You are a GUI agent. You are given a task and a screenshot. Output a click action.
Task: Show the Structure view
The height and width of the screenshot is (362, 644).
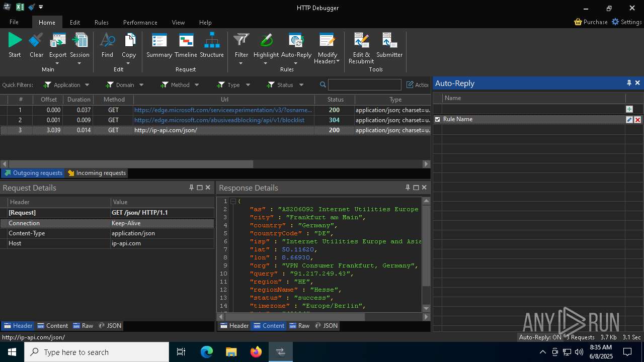pyautogui.click(x=212, y=45)
